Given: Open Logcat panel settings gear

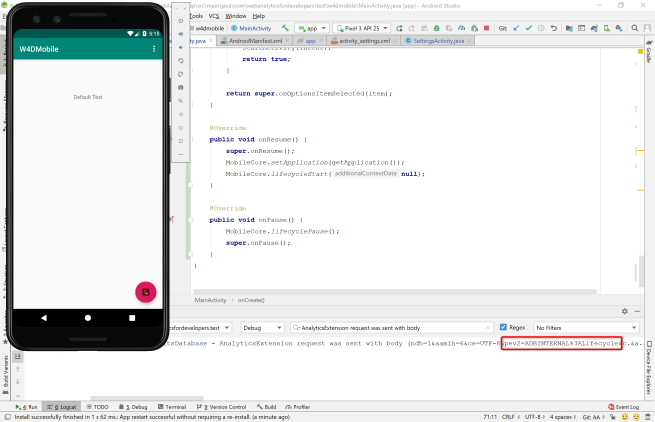Looking at the screenshot, I should (x=624, y=312).
